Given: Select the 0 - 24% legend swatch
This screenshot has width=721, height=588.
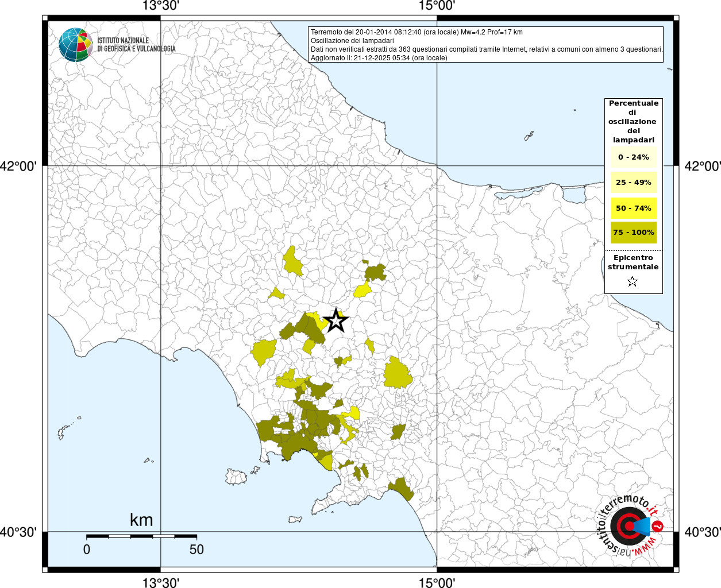Looking at the screenshot, I should [633, 157].
